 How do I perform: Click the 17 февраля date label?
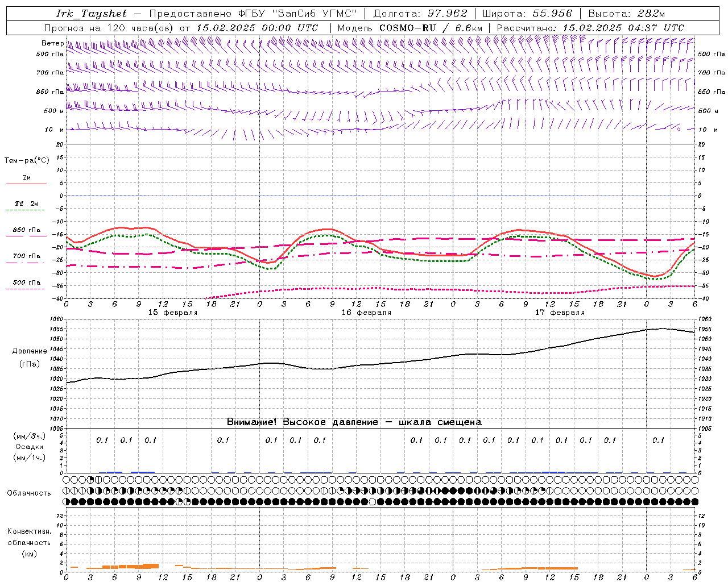click(x=560, y=313)
